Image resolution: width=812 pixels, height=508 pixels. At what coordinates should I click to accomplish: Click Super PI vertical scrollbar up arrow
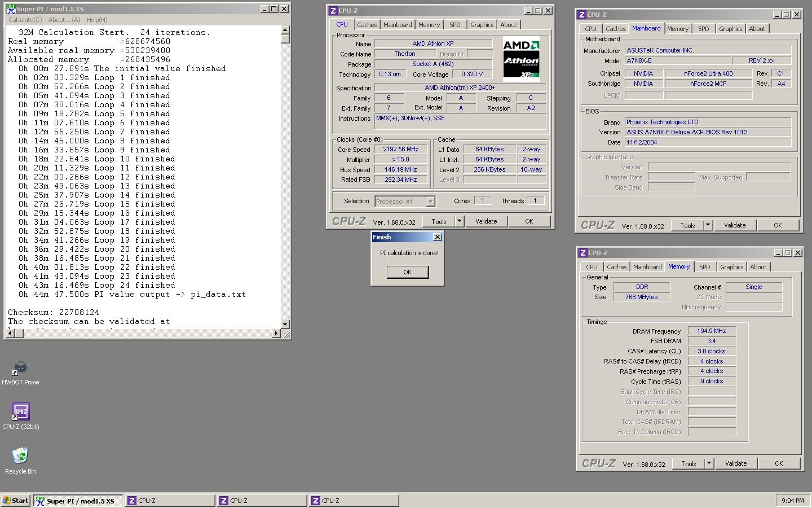pos(285,30)
